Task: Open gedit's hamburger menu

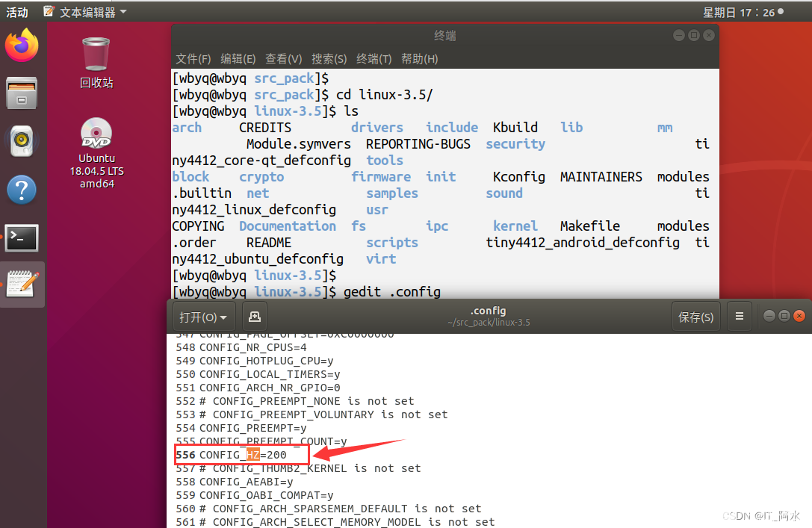Action: (739, 316)
